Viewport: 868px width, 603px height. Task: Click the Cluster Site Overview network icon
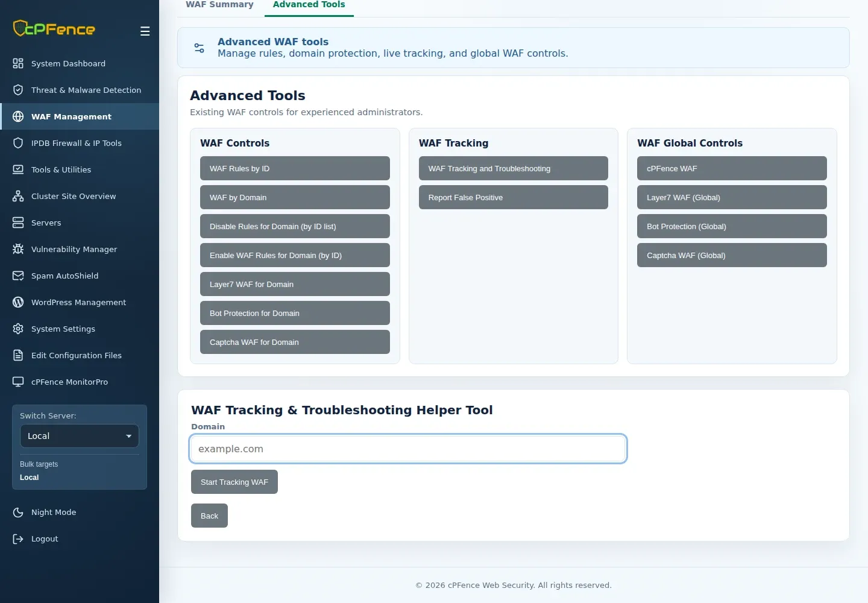point(18,196)
